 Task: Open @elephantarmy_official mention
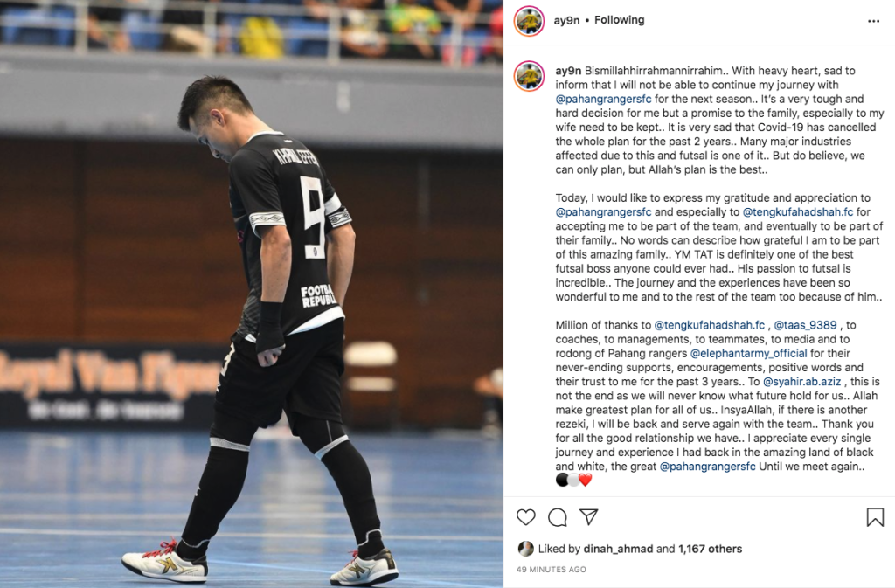coord(749,354)
